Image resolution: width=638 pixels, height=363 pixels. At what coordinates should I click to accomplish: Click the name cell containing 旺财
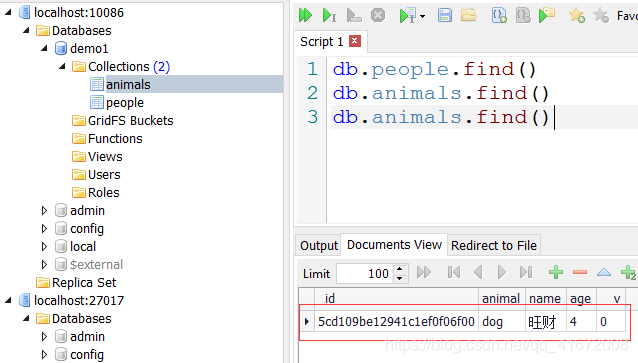click(x=546, y=321)
